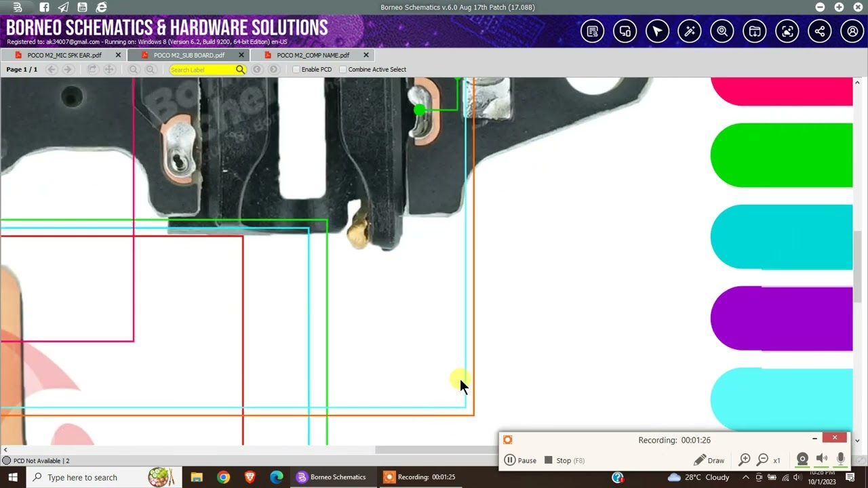The image size is (868, 488).
Task: Toggle the Enable PCD checkbox
Action: [x=296, y=69]
